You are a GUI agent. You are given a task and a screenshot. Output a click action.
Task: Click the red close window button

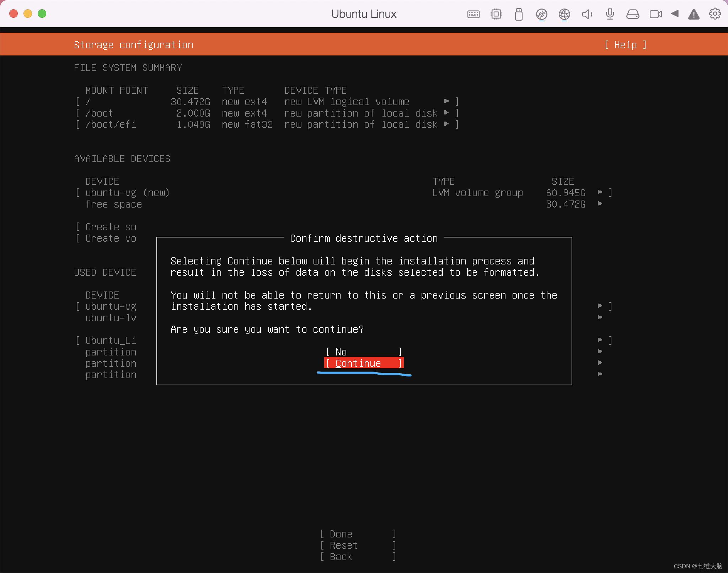[14, 14]
